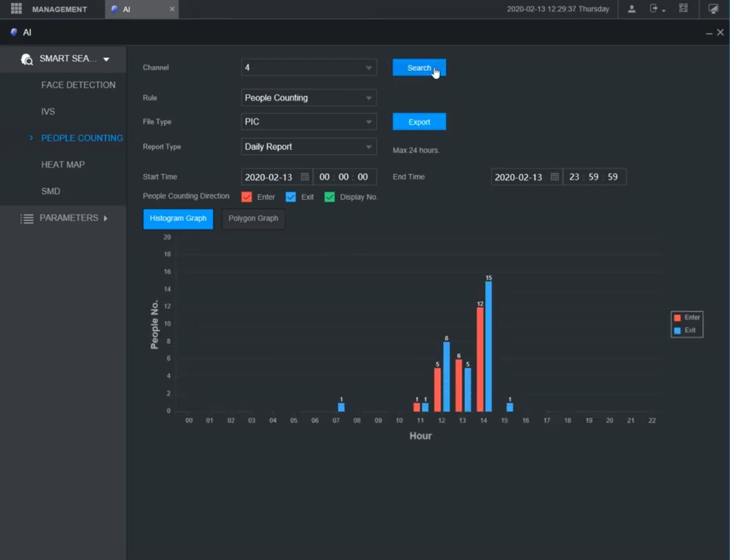Viewport: 730px width, 560px height.
Task: Click the user account icon
Action: tap(632, 9)
